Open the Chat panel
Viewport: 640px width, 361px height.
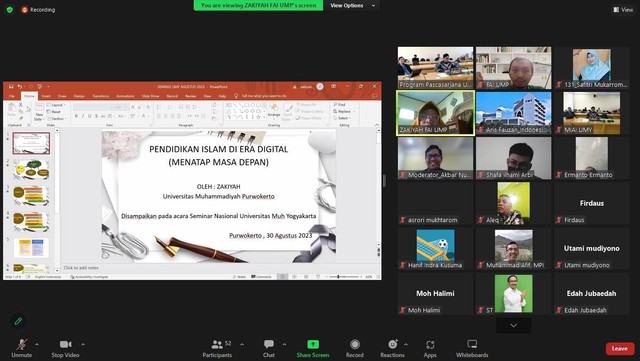click(269, 348)
